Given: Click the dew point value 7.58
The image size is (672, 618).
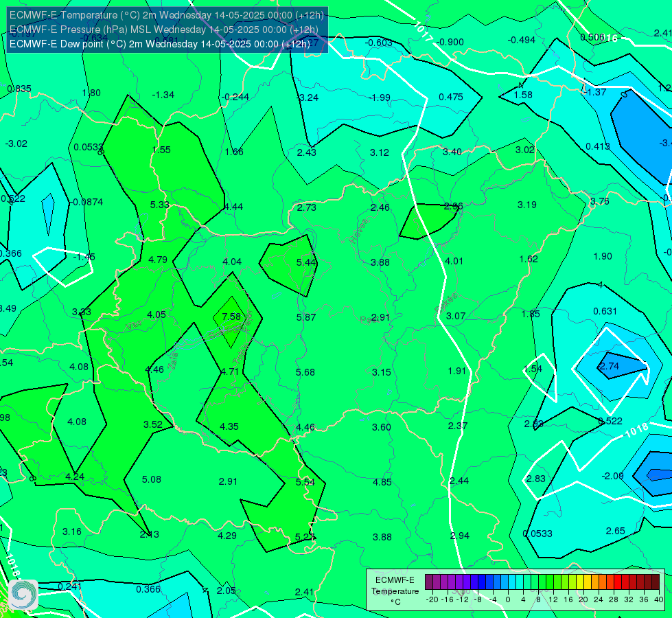Looking at the screenshot, I should (231, 317).
